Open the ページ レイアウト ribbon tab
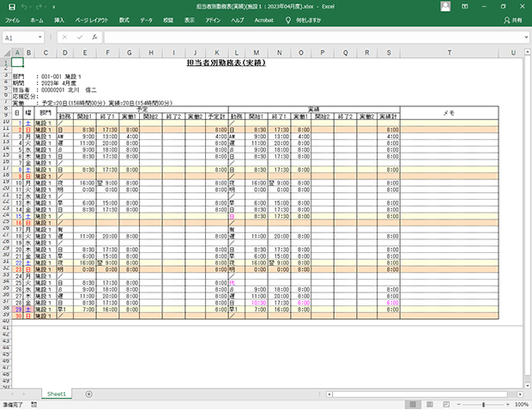The image size is (532, 410). pyautogui.click(x=92, y=19)
